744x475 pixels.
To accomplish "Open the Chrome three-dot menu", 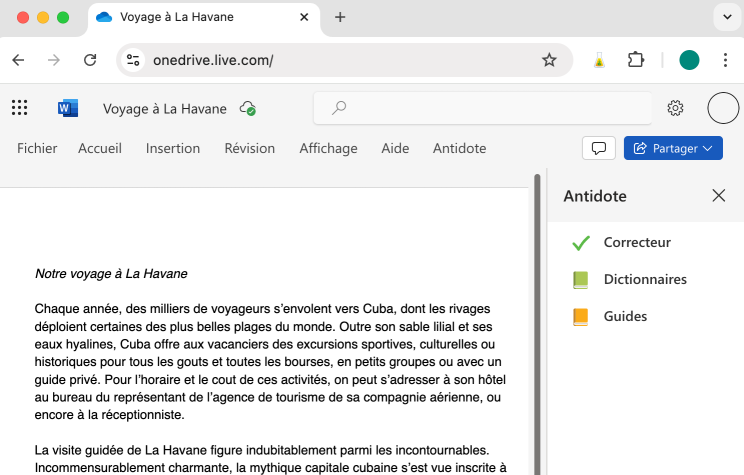I will (x=725, y=60).
